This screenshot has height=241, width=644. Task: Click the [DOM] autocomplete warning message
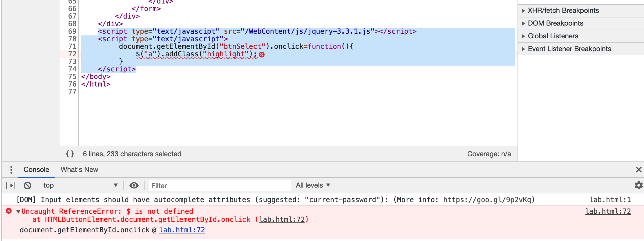click(276, 200)
